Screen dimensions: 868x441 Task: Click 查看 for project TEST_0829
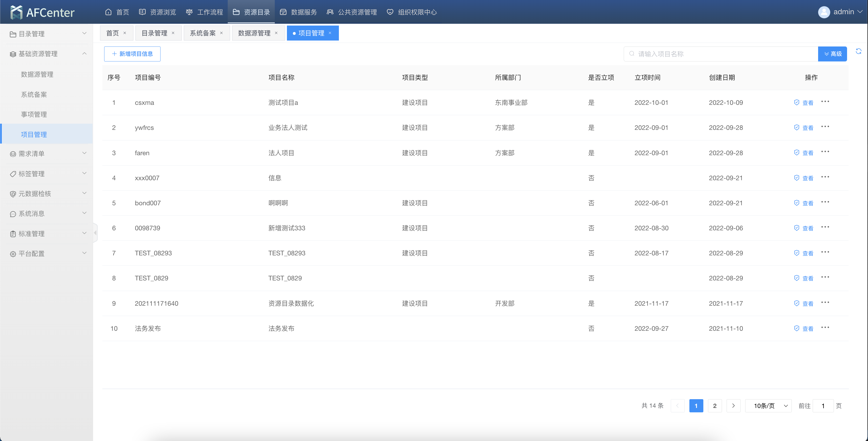click(x=804, y=278)
